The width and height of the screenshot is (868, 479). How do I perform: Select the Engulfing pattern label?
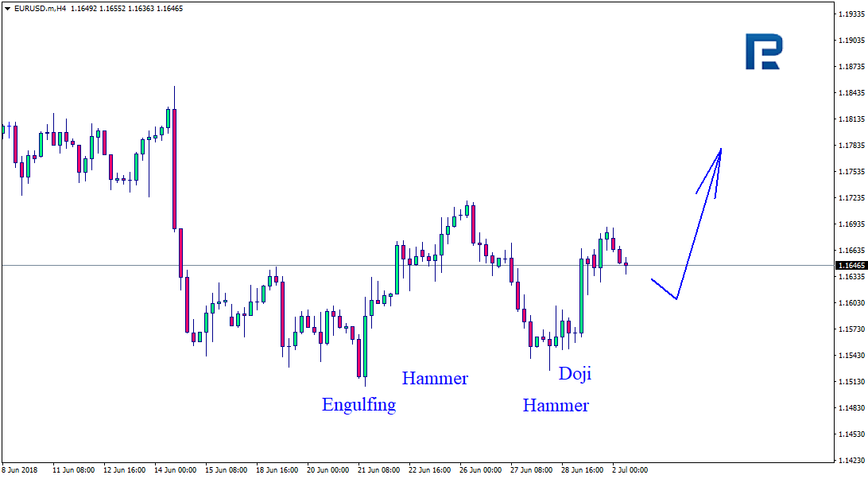pyautogui.click(x=358, y=405)
